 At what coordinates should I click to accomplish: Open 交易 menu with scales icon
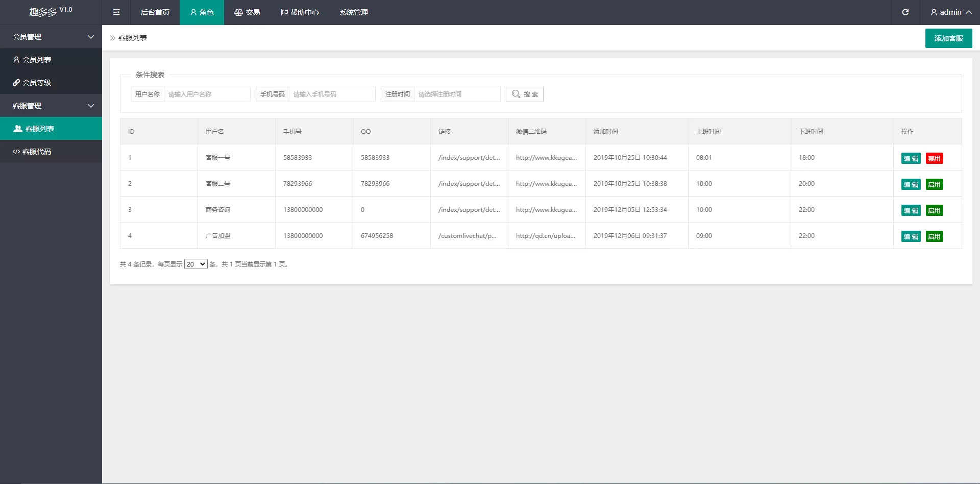[247, 12]
